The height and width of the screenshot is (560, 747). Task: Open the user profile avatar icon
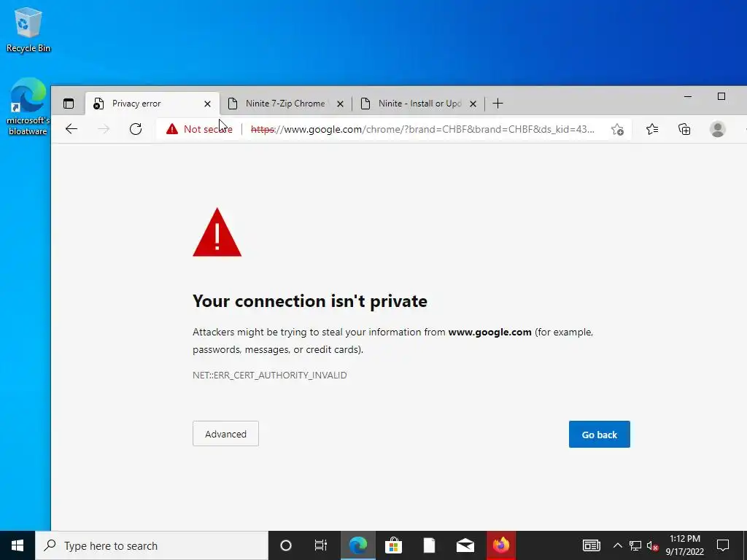click(x=718, y=129)
